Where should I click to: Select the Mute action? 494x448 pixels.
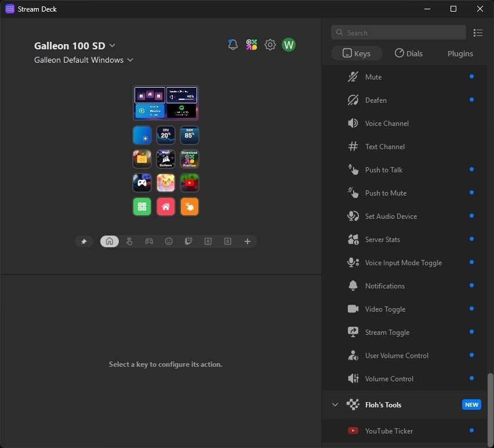[x=405, y=77]
